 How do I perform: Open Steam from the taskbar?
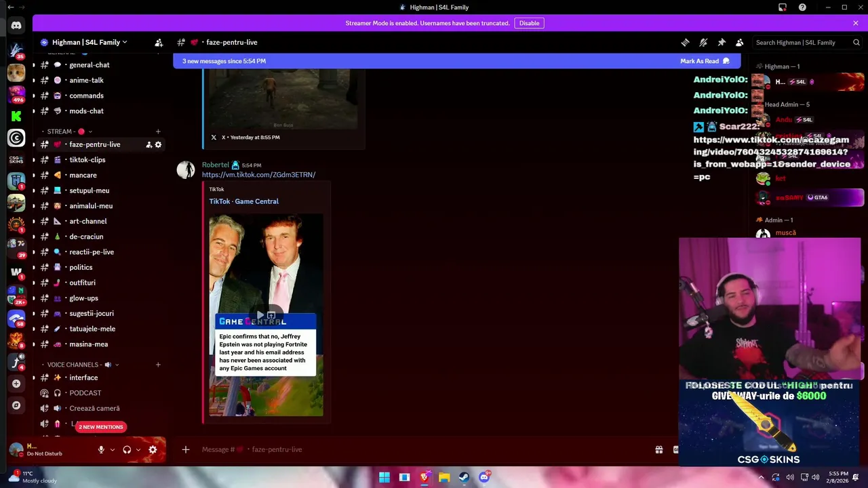[464, 477]
